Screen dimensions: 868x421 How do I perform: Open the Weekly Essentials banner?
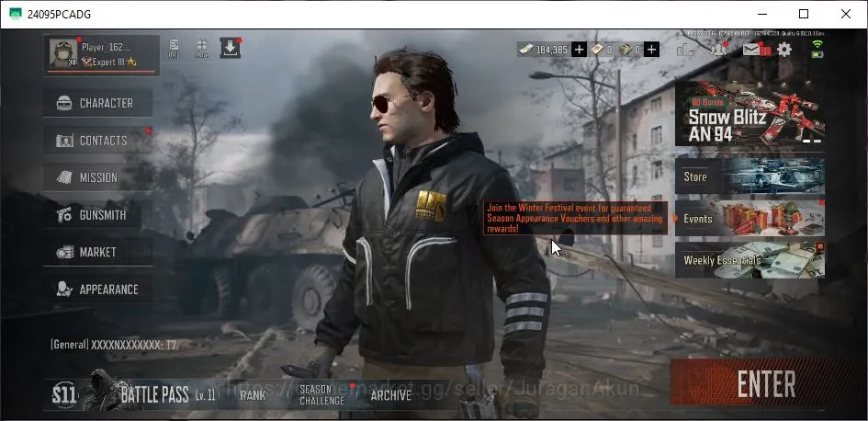click(750, 260)
